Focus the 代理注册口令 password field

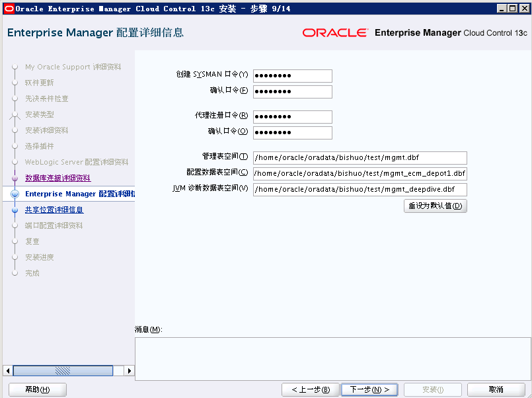(x=293, y=117)
